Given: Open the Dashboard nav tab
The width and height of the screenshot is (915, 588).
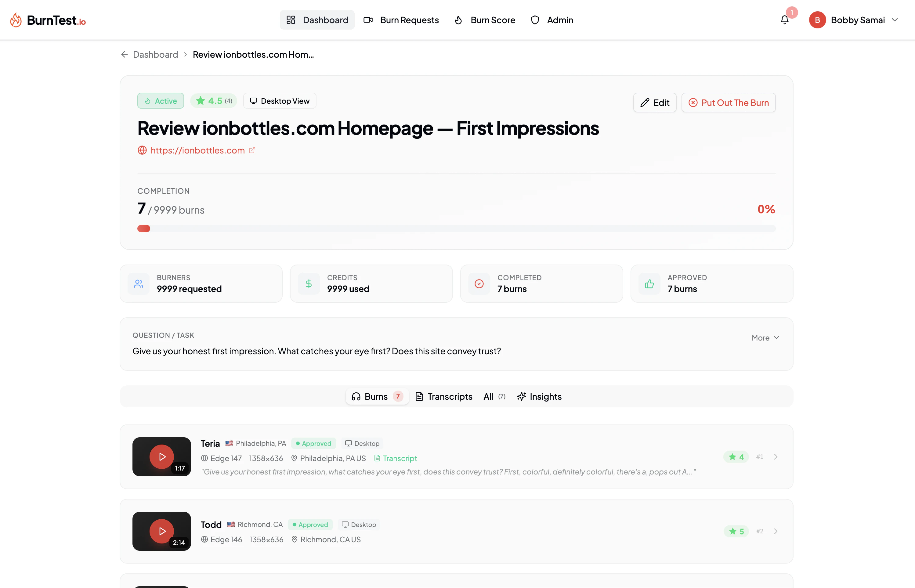Looking at the screenshot, I should coord(317,20).
